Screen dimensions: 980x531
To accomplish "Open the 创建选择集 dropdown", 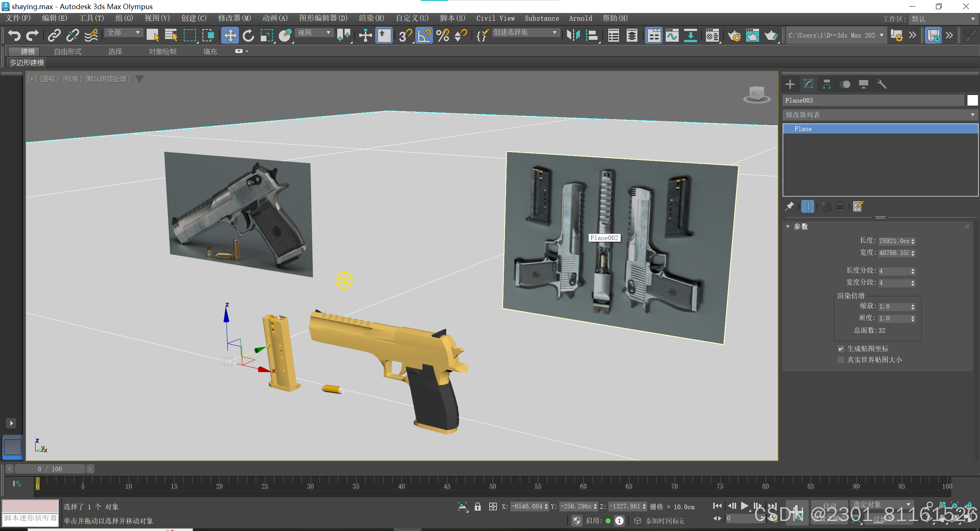I will [525, 33].
